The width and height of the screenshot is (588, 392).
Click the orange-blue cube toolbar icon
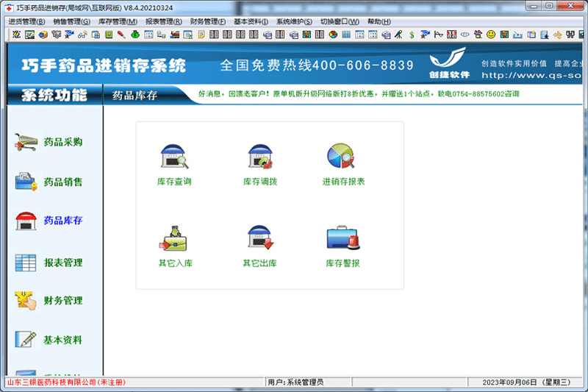pyautogui.click(x=43, y=35)
